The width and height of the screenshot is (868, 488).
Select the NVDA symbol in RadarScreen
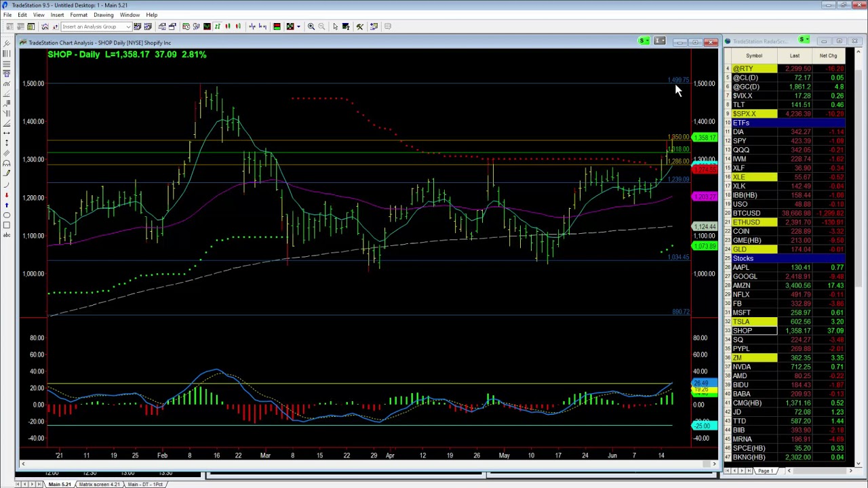tap(755, 367)
